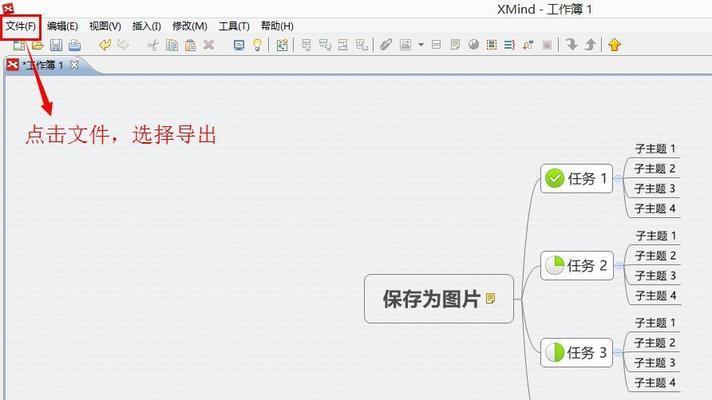Click the label toolbar icon
Image resolution: width=712 pixels, height=400 pixels.
coord(436,44)
